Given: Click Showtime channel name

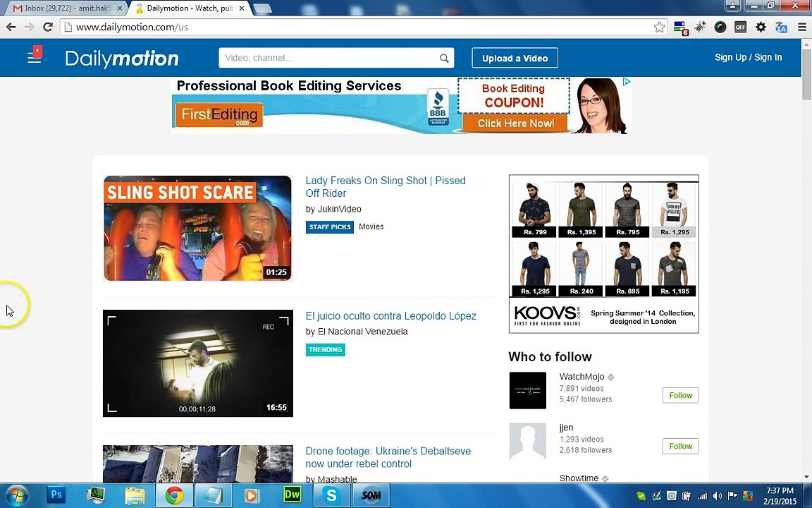Looking at the screenshot, I should click(x=579, y=478).
